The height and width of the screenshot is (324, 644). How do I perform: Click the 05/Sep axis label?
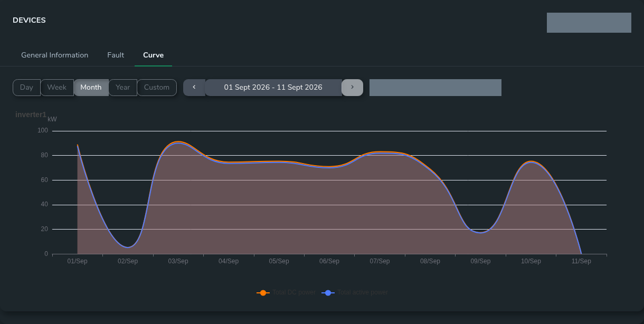coord(279,261)
